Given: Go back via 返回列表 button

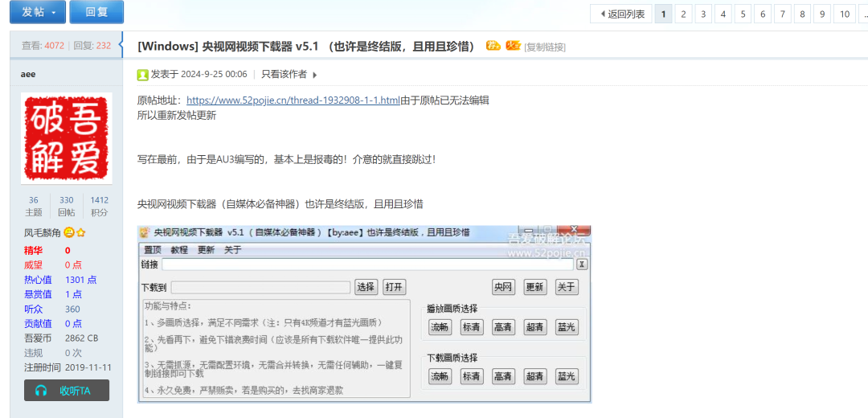Looking at the screenshot, I should pyautogui.click(x=621, y=14).
